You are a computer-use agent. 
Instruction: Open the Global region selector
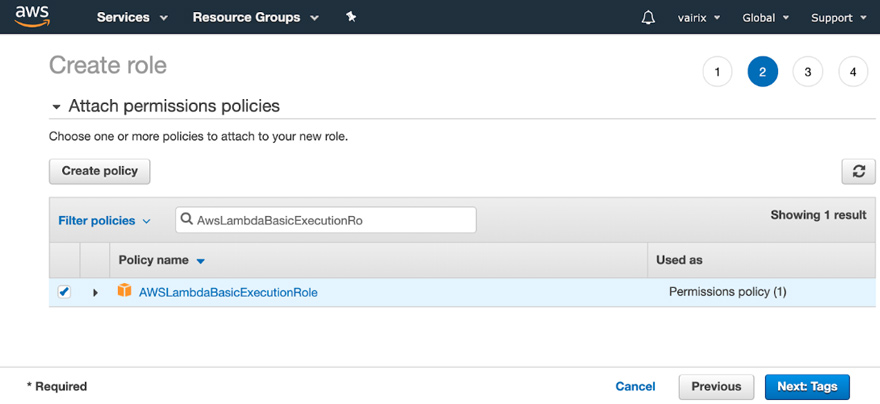click(x=766, y=17)
